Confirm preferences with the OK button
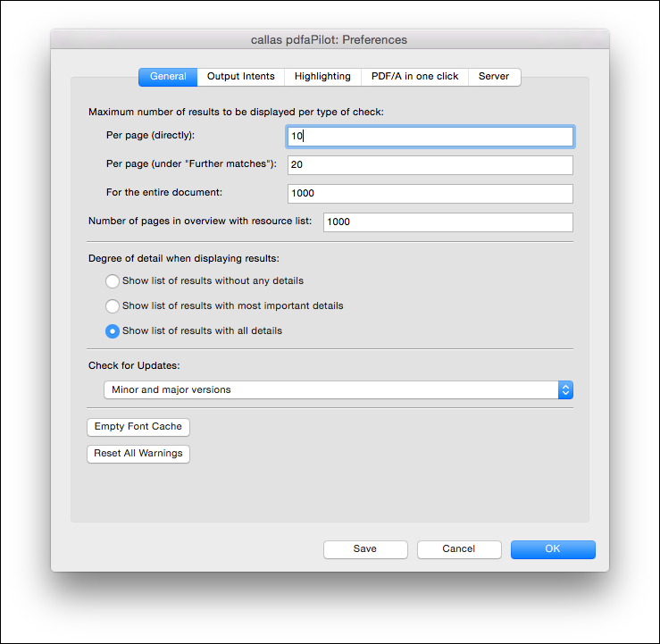Viewport: 660px width, 644px height. coord(553,549)
